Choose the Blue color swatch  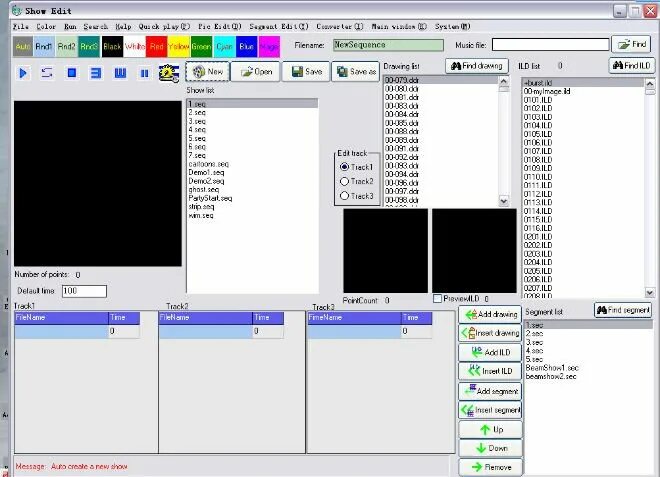[246, 46]
